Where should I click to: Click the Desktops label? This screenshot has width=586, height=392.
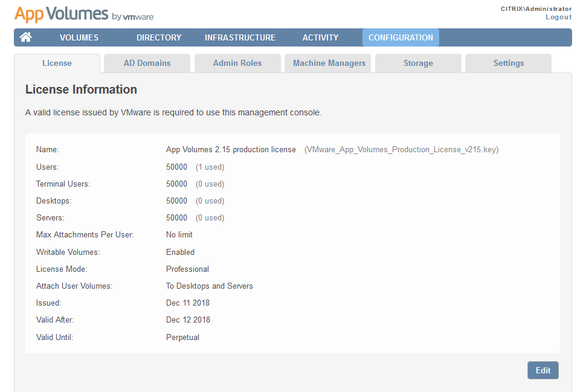pos(54,201)
